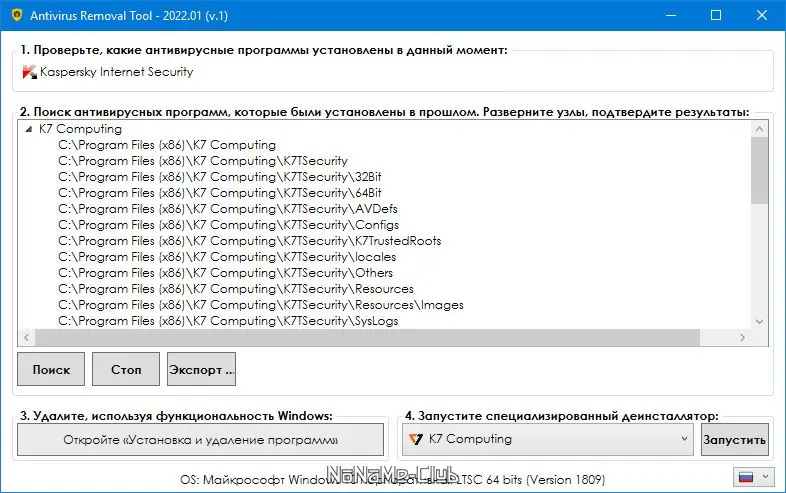Screen dimensions: 786x493
Task: Click the vertical scrollbar down arrow
Action: click(x=759, y=321)
